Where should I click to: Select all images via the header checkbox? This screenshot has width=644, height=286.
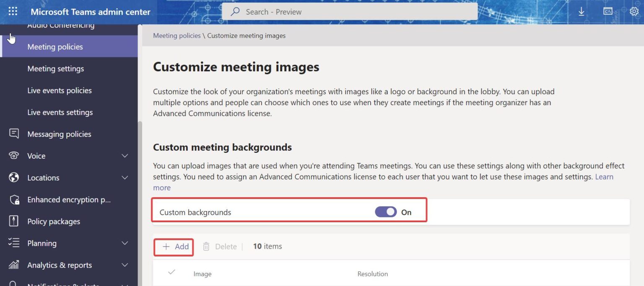coord(171,272)
